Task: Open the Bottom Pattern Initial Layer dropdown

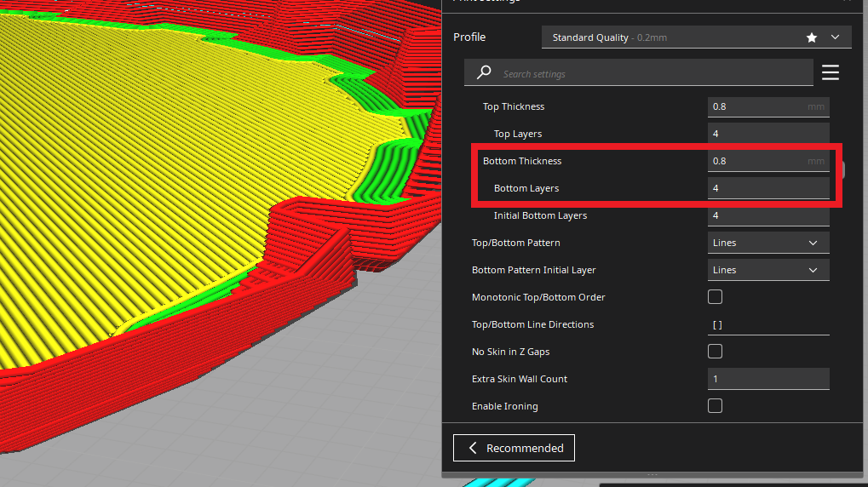Action: click(768, 270)
